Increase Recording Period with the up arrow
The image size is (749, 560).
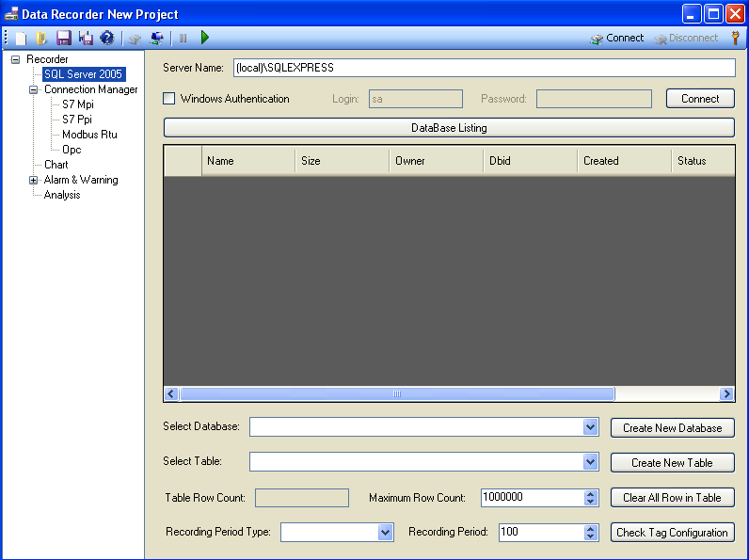(590, 528)
